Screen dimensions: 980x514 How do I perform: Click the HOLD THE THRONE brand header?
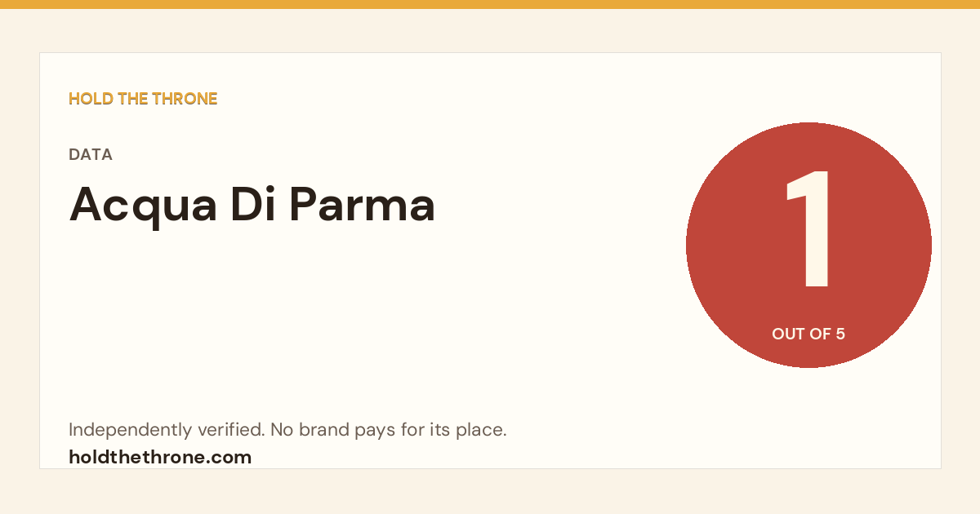pyautogui.click(x=143, y=99)
